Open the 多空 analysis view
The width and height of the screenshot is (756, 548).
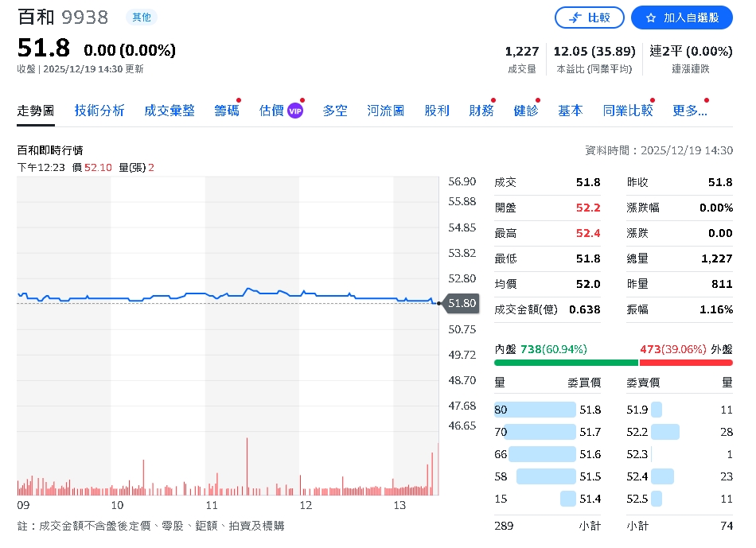click(x=334, y=111)
